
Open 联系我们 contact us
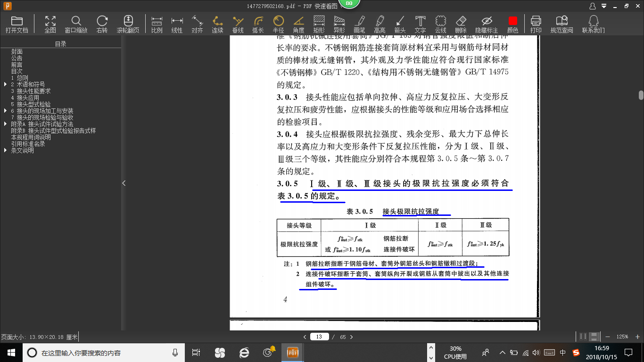(x=594, y=25)
